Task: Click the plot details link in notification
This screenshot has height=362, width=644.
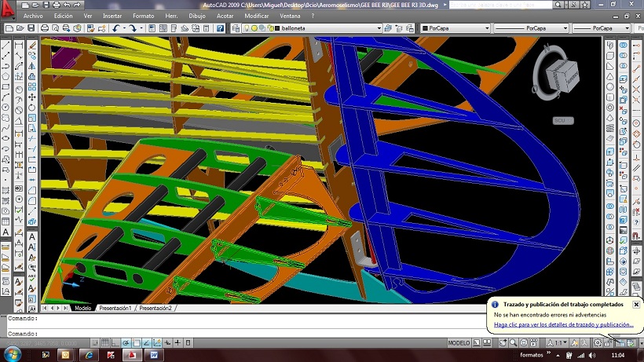Action: click(563, 324)
